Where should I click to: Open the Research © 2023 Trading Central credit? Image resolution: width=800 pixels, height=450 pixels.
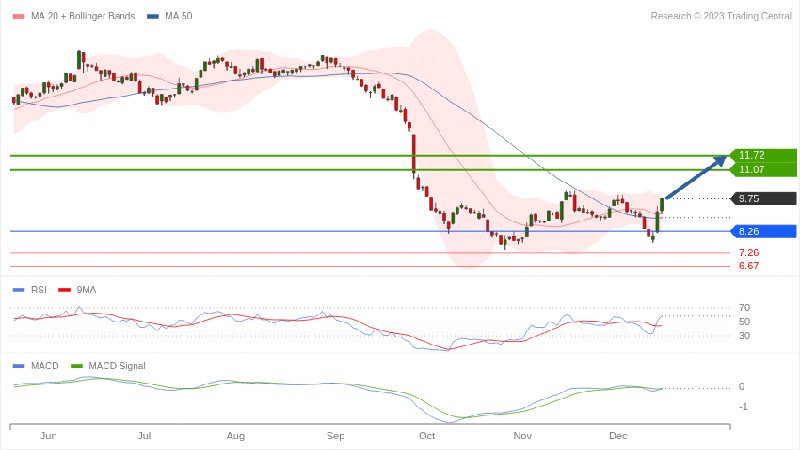point(720,16)
